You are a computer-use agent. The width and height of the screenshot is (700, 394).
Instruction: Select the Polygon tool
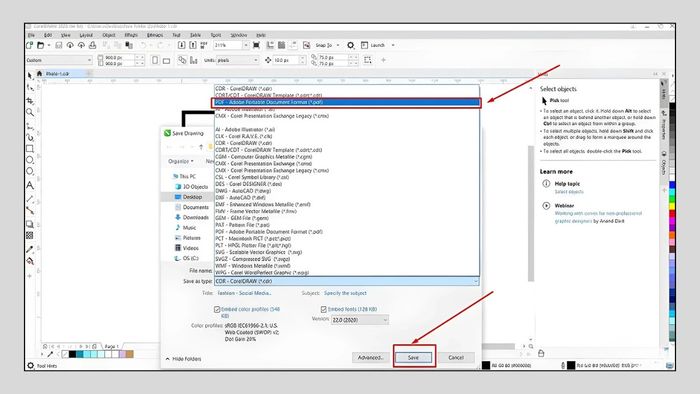30,171
